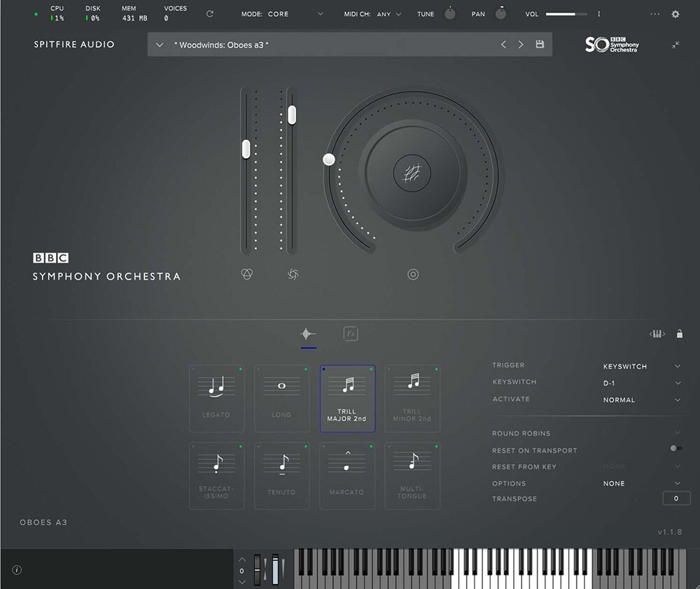Open the settings gear icon
Screen dimensions: 700x589
(x=675, y=14)
